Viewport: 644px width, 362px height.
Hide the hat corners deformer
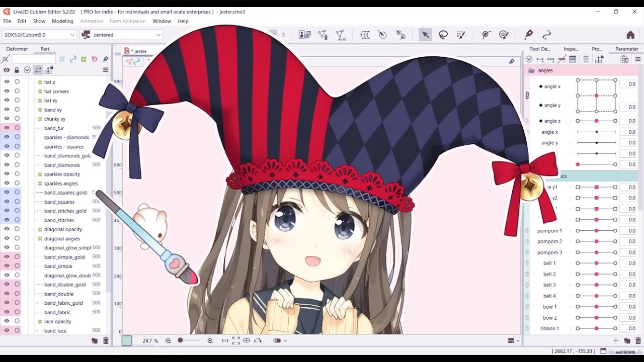pos(7,91)
